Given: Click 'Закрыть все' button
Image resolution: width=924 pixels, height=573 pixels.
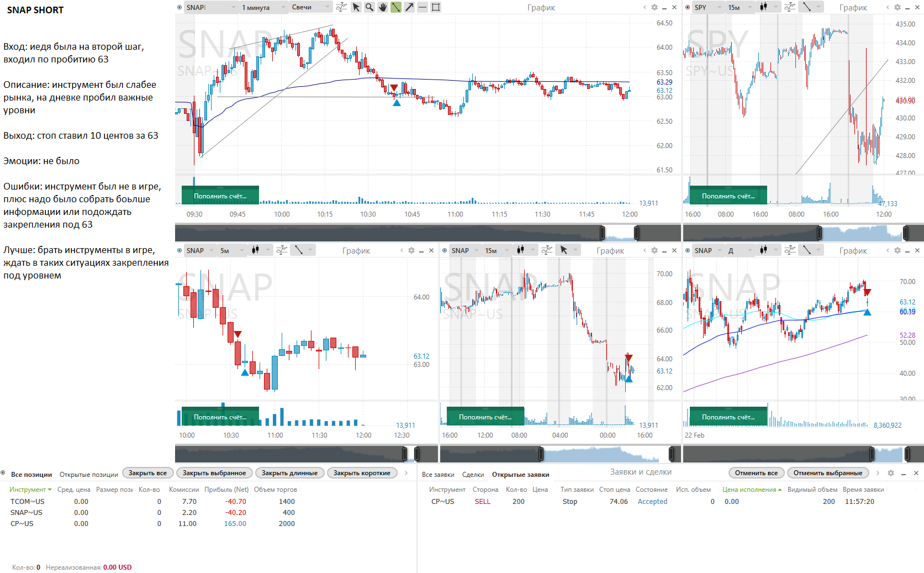Looking at the screenshot, I should tap(147, 473).
